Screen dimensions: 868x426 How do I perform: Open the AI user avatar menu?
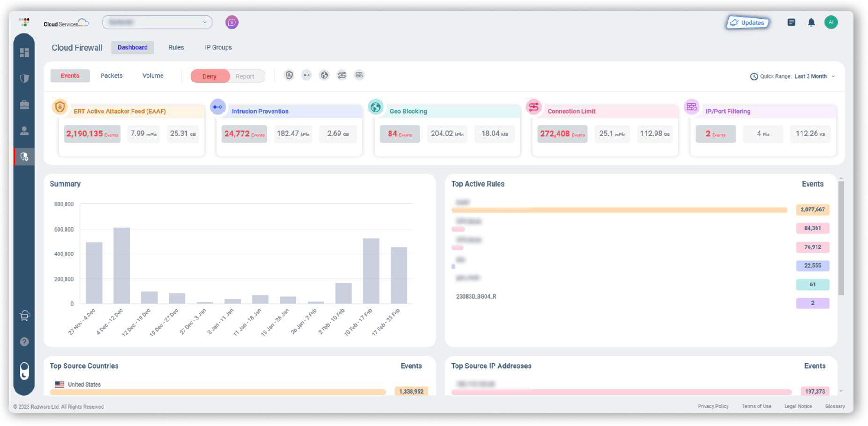pos(831,22)
